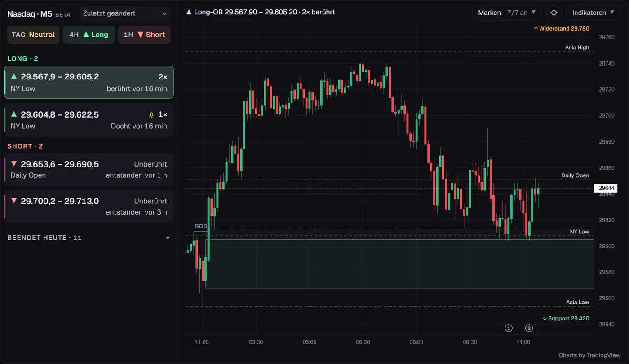Click the 'entstanden vor 1 h' text
This screenshot has height=364, width=629.
tap(136, 175)
